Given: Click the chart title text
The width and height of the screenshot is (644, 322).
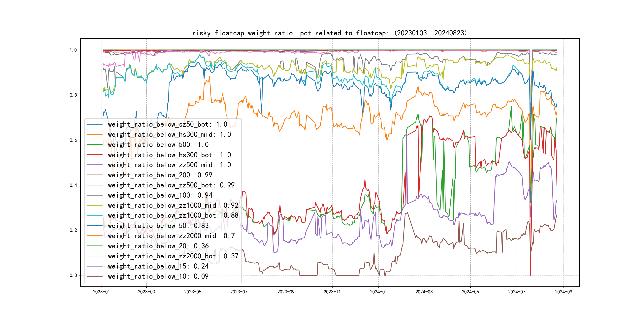Looking at the screenshot, I should (329, 33).
